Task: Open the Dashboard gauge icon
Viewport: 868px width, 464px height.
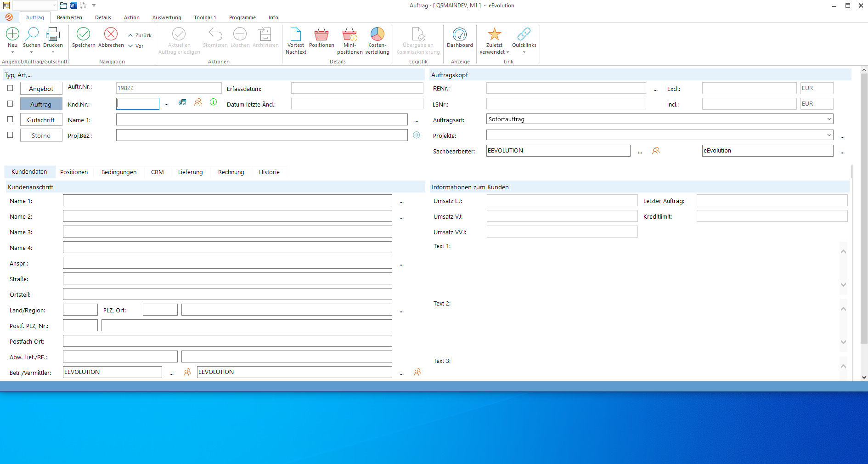Action: pos(460,34)
